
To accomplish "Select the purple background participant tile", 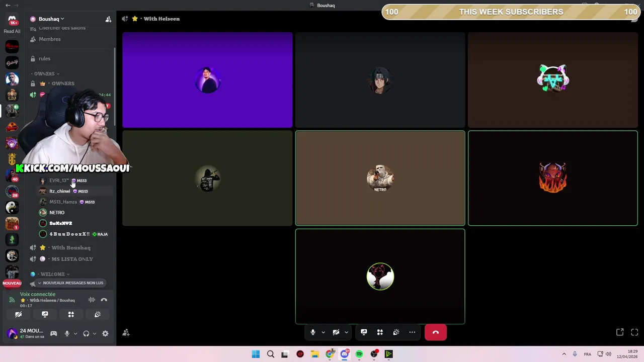I will pos(207,80).
